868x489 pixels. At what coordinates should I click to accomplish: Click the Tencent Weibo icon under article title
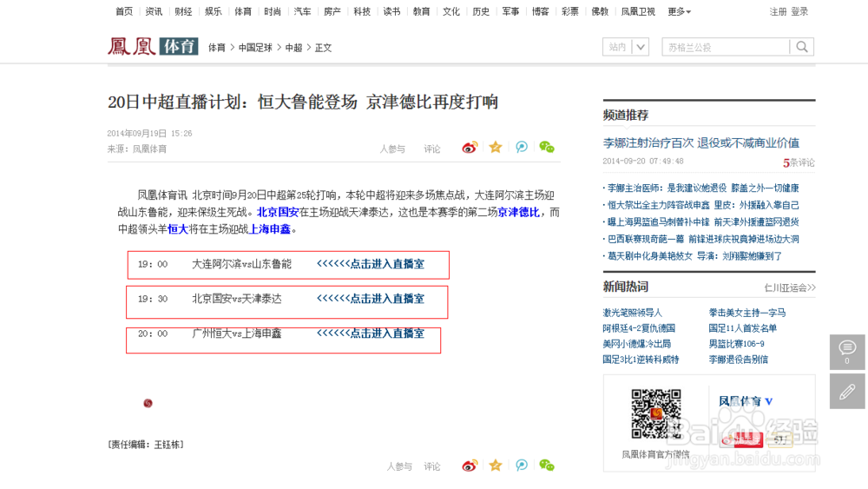click(522, 147)
